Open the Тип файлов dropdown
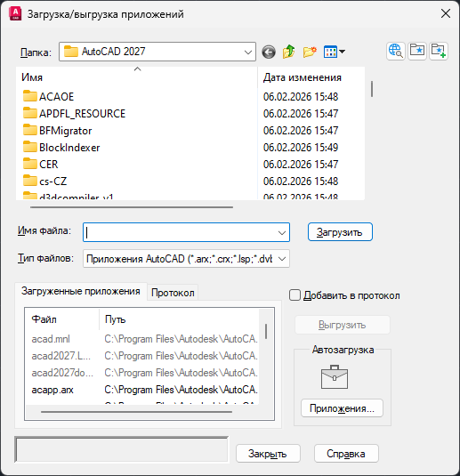Viewport: 460px width, 476px height. [x=186, y=259]
